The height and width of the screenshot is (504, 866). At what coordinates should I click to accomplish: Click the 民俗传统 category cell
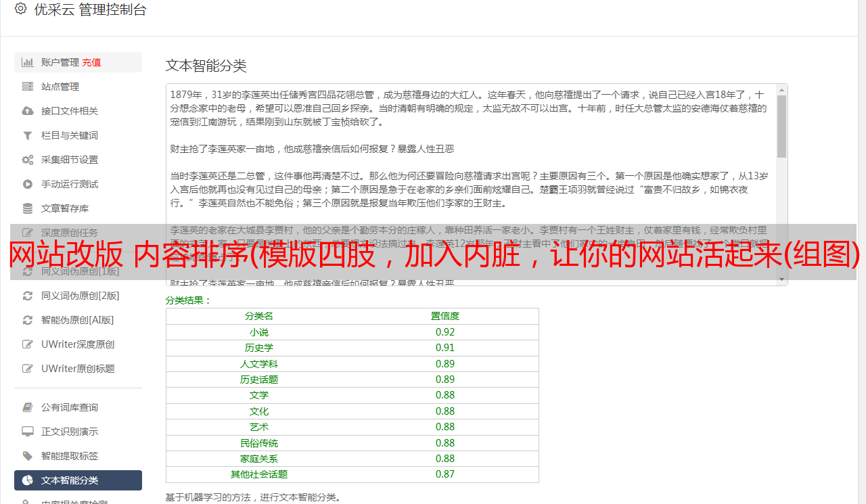tap(259, 443)
